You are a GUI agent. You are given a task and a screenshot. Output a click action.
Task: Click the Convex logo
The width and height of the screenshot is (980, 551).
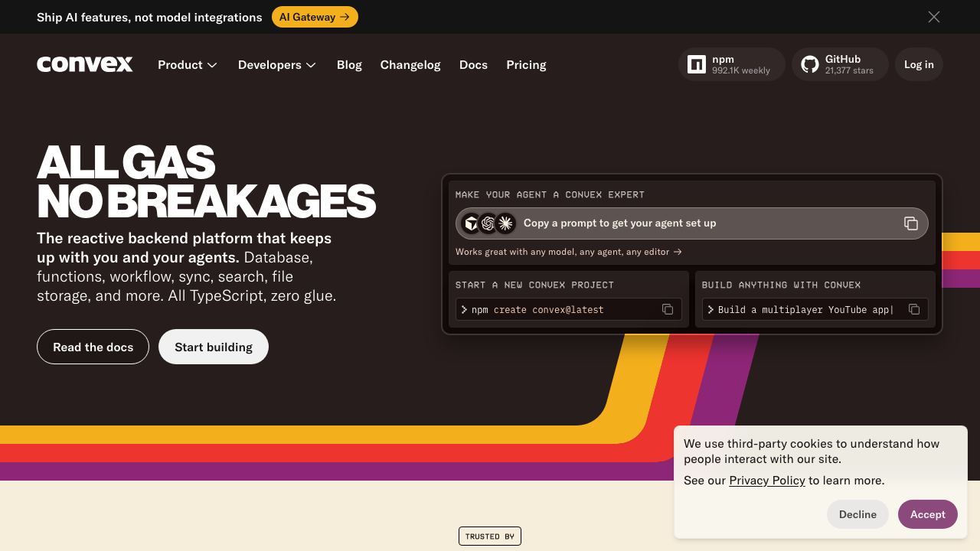point(85,64)
